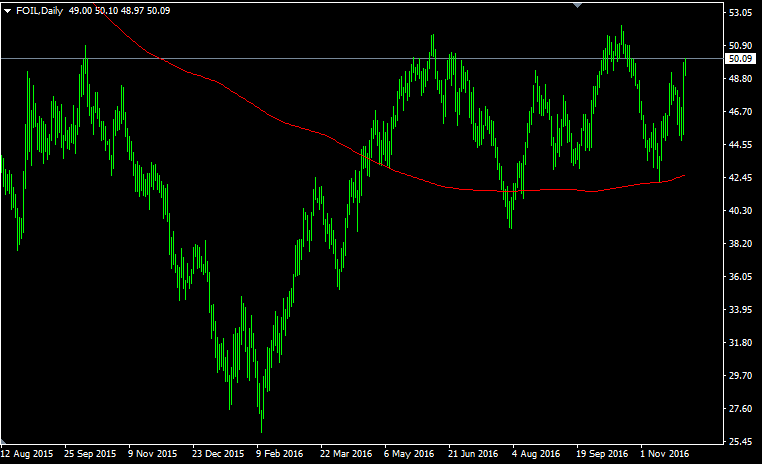Click the current price label 50.09

pyautogui.click(x=741, y=59)
